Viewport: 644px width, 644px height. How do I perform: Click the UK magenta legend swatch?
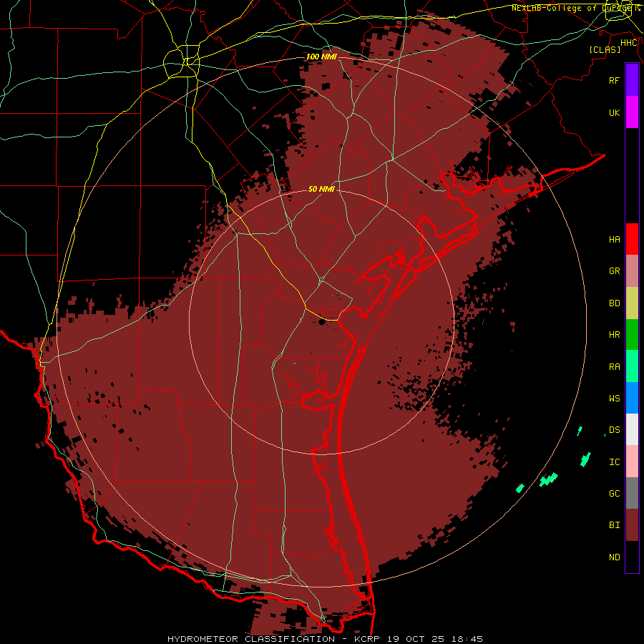pos(632,112)
